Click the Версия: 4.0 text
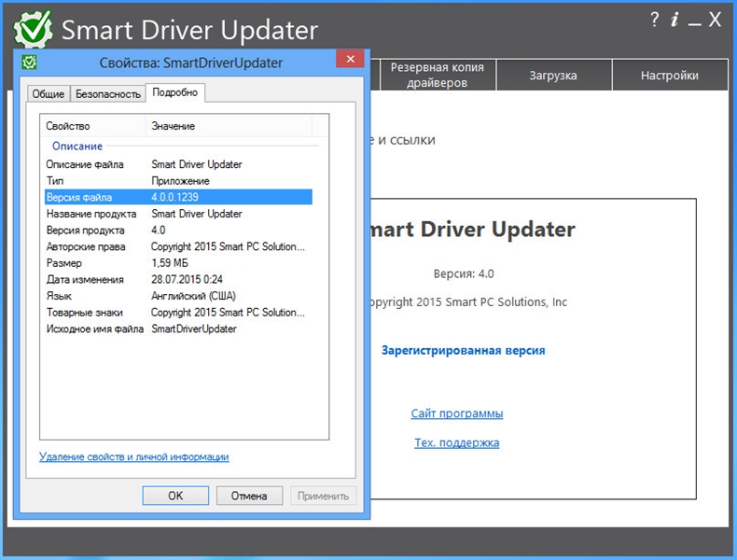The width and height of the screenshot is (737, 560). [x=464, y=273]
